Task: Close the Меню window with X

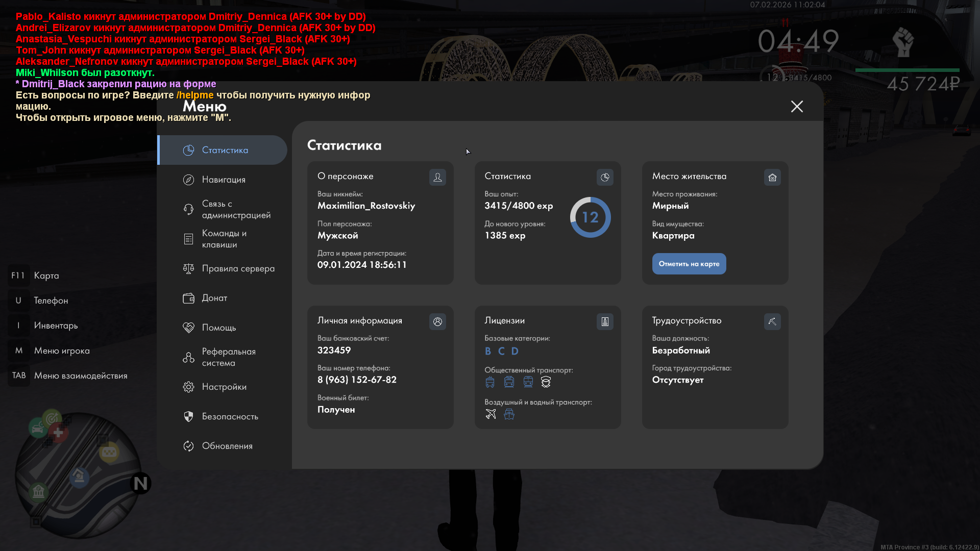Action: click(x=797, y=106)
